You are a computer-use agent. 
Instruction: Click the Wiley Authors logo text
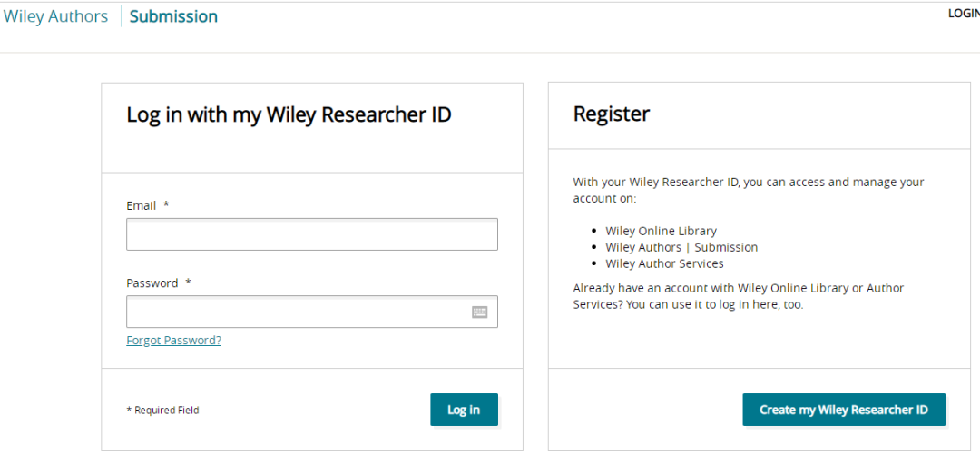coord(55,16)
